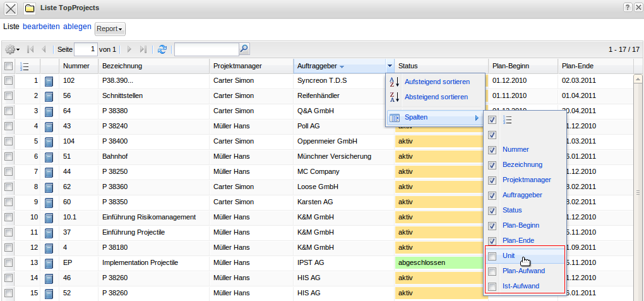Click the bearbeiten link
This screenshot has width=644, height=301.
point(41,27)
